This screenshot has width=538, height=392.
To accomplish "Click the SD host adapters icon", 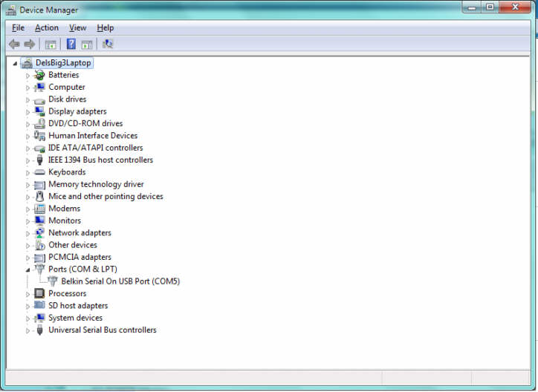I will 40,304.
